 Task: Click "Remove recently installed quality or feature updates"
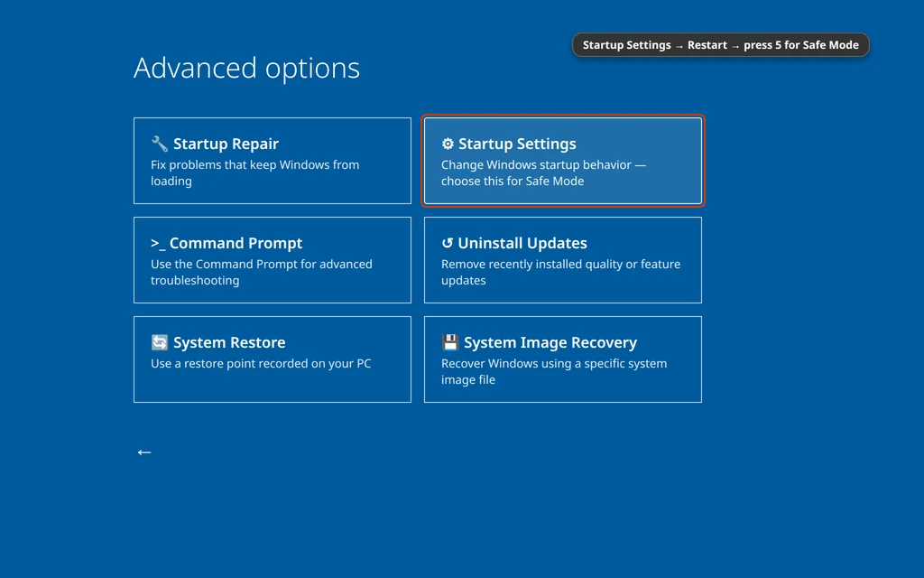pyautogui.click(x=560, y=272)
